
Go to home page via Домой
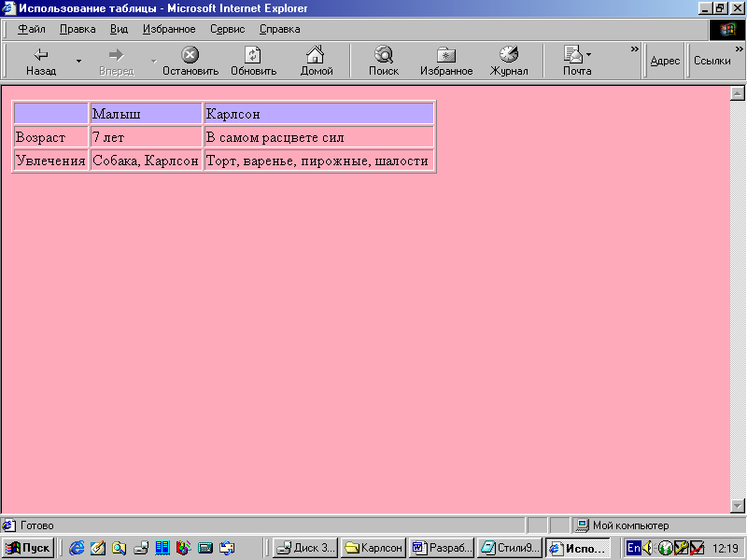point(317,61)
